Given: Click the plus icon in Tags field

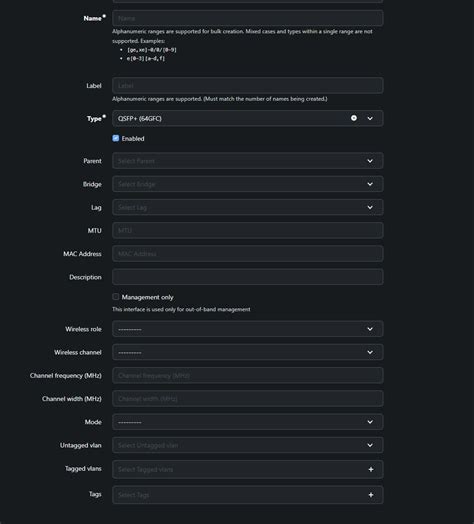Looking at the screenshot, I should click(x=371, y=495).
